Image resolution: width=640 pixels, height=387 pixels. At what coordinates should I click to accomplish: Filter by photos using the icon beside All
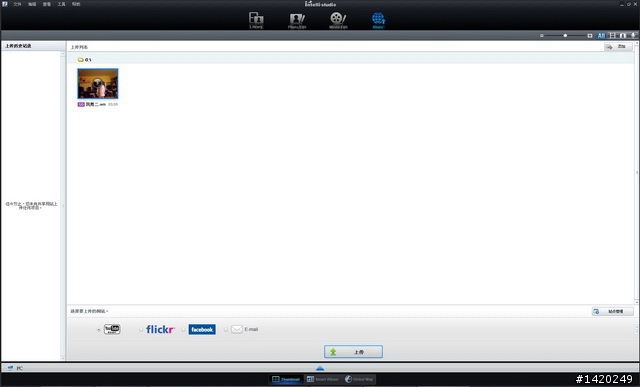(x=612, y=36)
